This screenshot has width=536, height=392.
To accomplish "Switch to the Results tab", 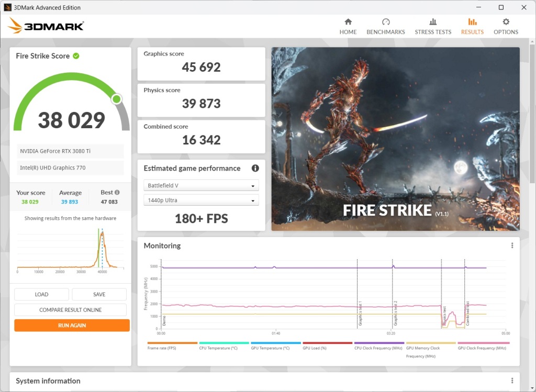I will click(472, 26).
